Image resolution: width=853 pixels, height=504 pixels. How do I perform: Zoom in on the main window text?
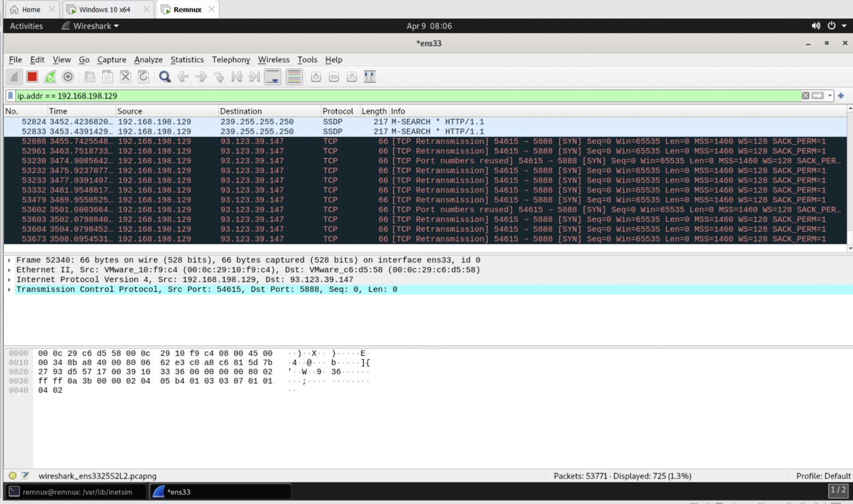(x=316, y=77)
